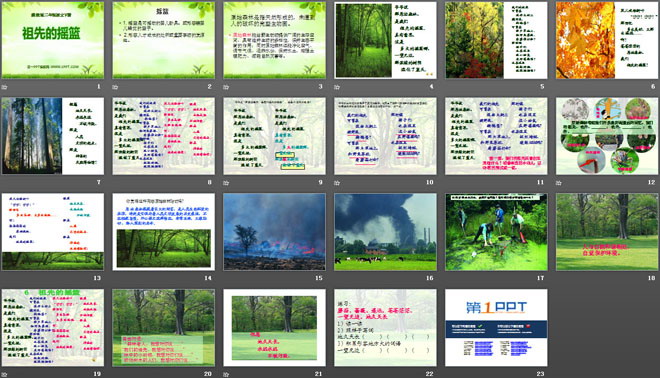Select slide 14 with blue paragraph text
This screenshot has width=660, height=378.
[x=163, y=232]
